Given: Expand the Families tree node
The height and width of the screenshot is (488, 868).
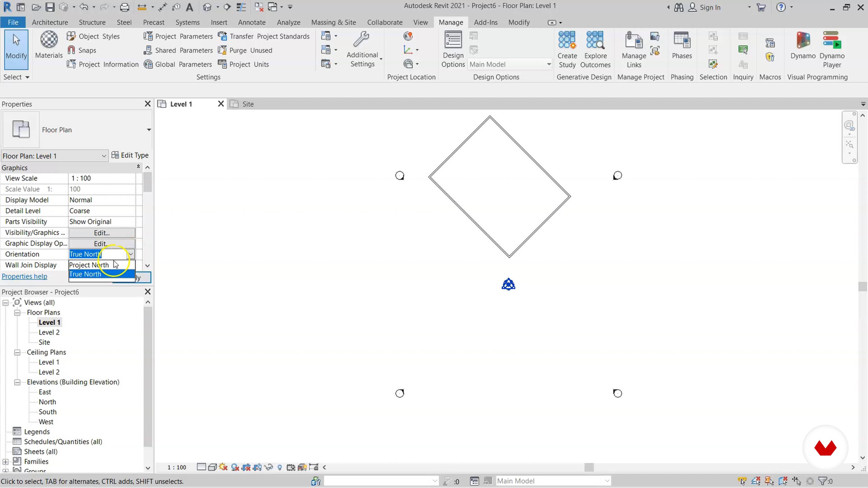Looking at the screenshot, I should point(5,462).
